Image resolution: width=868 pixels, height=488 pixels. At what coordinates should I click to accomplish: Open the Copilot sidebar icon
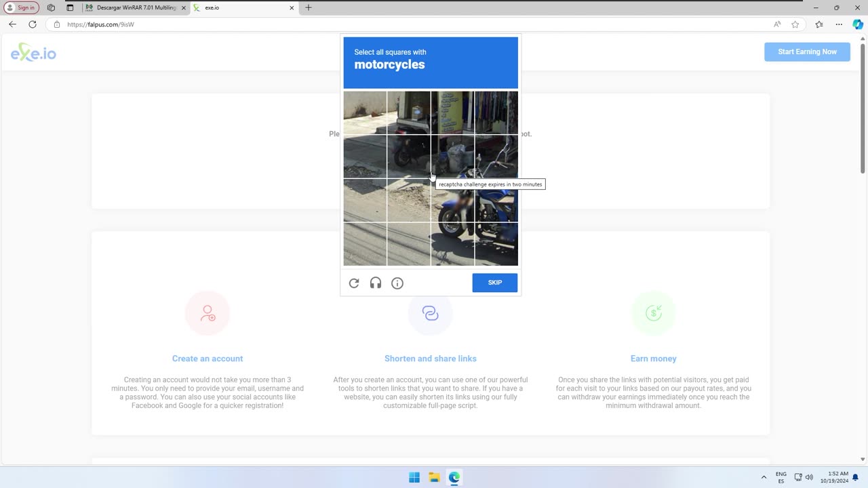pos(857,24)
